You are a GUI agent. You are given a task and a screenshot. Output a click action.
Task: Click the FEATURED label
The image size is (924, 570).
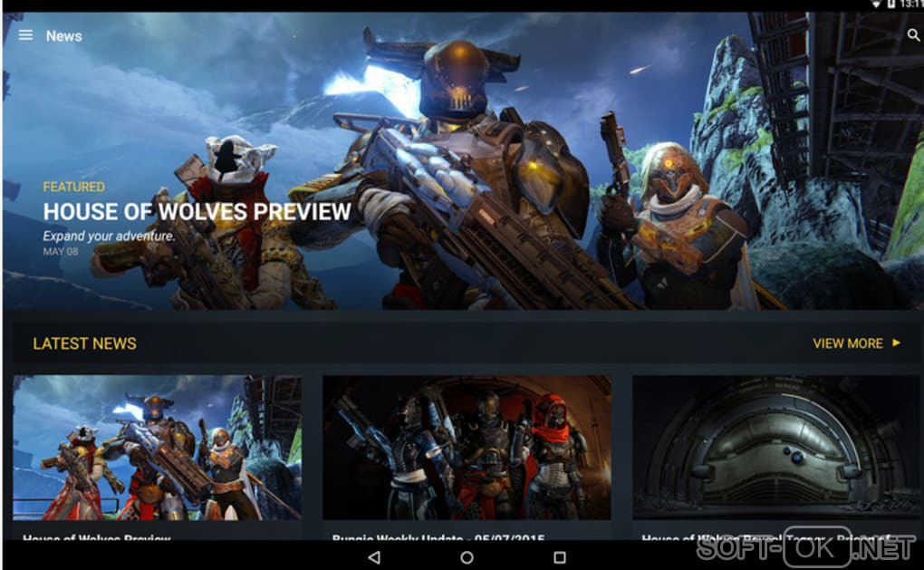coord(73,187)
